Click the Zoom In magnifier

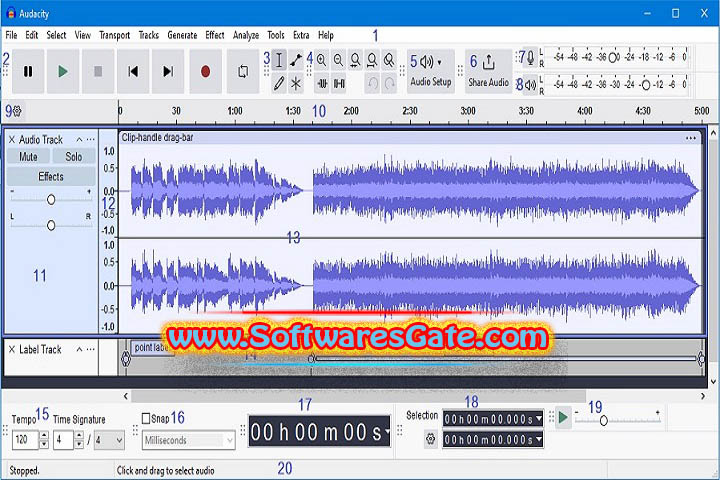(321, 60)
